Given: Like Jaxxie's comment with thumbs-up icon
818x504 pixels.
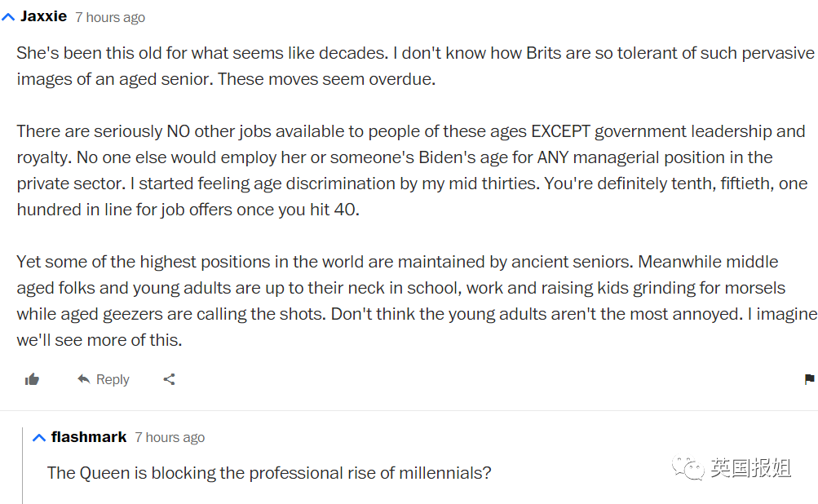Looking at the screenshot, I should click(x=33, y=379).
